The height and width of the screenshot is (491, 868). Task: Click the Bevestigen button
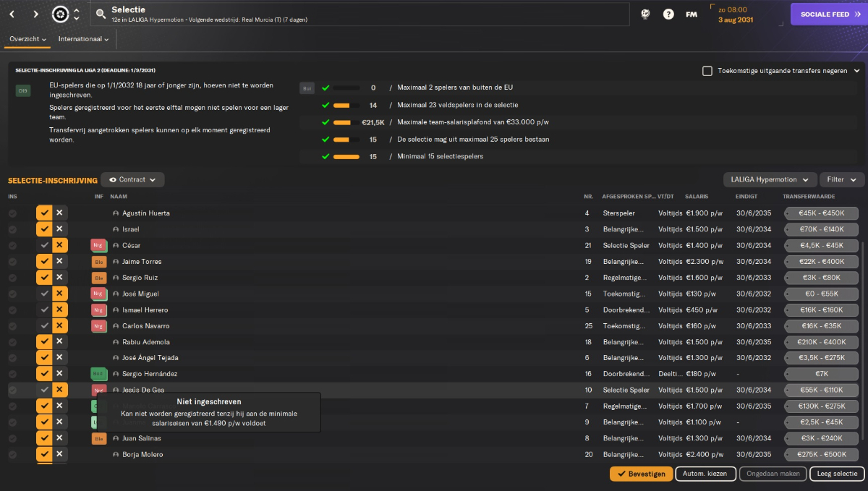coord(641,474)
